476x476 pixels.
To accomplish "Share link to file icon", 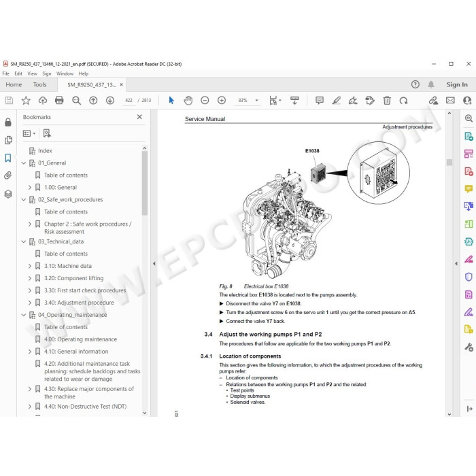I will [x=433, y=101].
